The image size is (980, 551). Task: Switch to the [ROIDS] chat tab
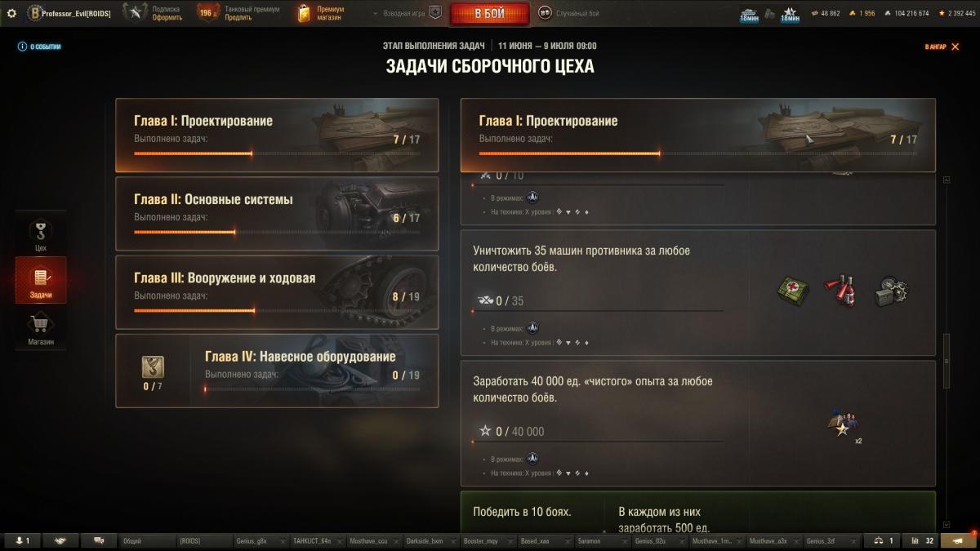pyautogui.click(x=204, y=540)
